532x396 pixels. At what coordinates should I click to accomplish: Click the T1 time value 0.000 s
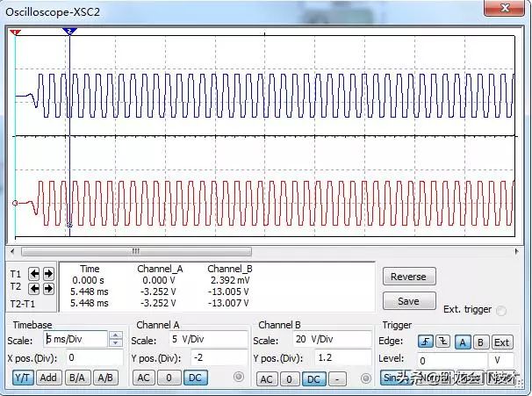[88, 280]
